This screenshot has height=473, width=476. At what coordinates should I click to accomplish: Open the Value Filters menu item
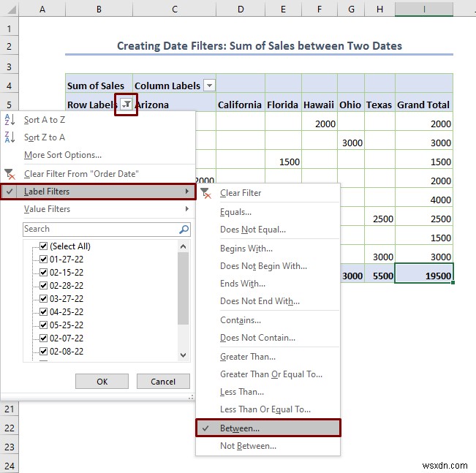tap(98, 209)
